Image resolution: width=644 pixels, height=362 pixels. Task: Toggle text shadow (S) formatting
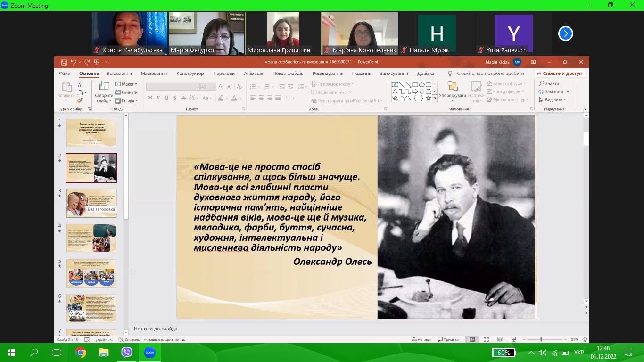coord(175,98)
